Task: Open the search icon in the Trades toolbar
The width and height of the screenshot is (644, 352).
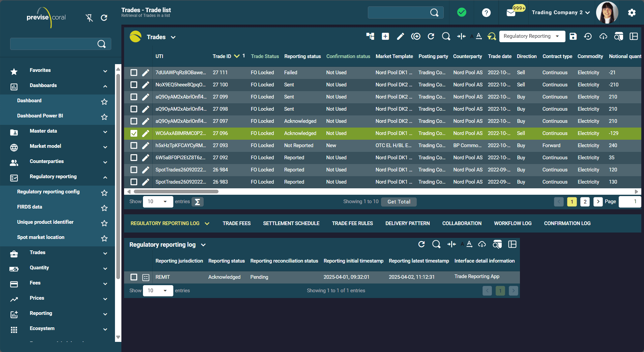Action: [x=446, y=36]
